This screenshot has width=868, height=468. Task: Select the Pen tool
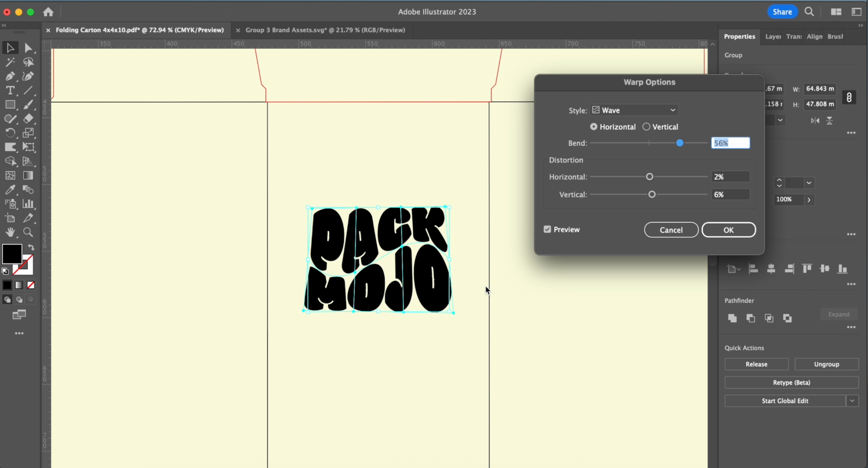pyautogui.click(x=10, y=76)
